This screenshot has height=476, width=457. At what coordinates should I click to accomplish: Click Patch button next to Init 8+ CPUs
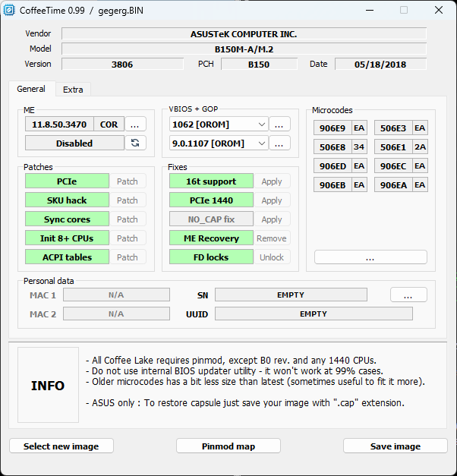tap(128, 238)
